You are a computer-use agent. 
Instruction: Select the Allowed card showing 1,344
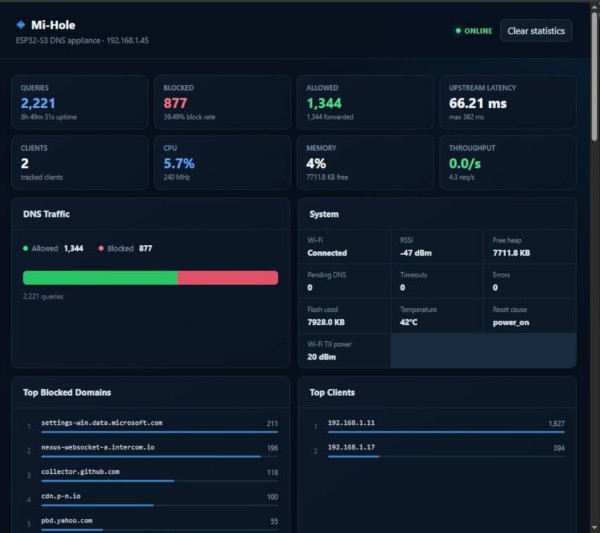click(x=365, y=102)
